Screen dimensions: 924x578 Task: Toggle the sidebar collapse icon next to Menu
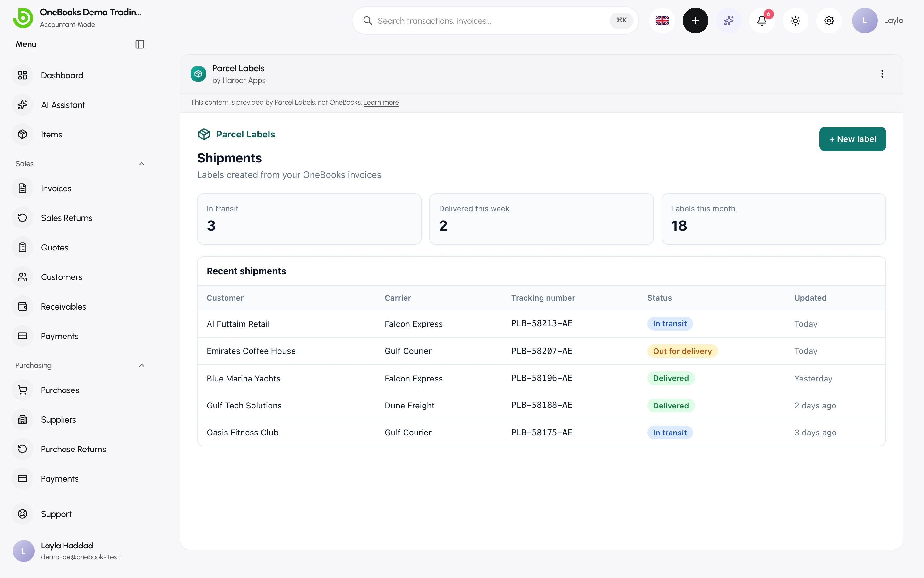[x=140, y=44]
